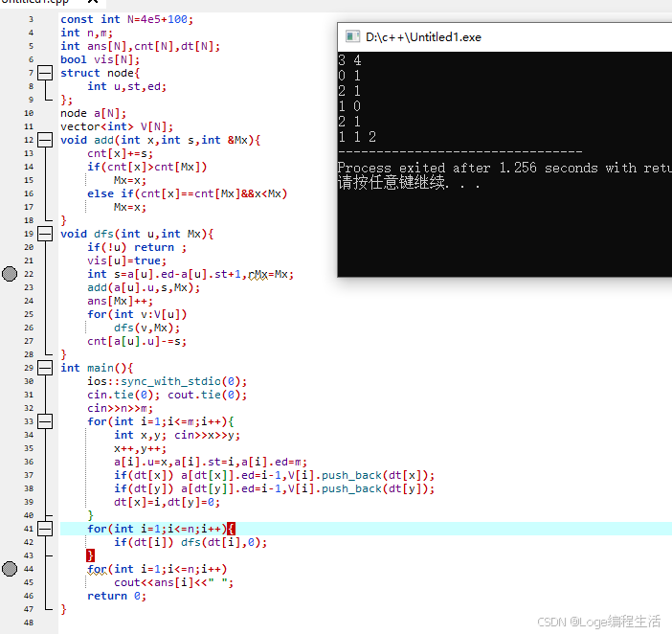Click line number 3 in the gutter
The height and width of the screenshot is (634, 672).
(x=31, y=19)
